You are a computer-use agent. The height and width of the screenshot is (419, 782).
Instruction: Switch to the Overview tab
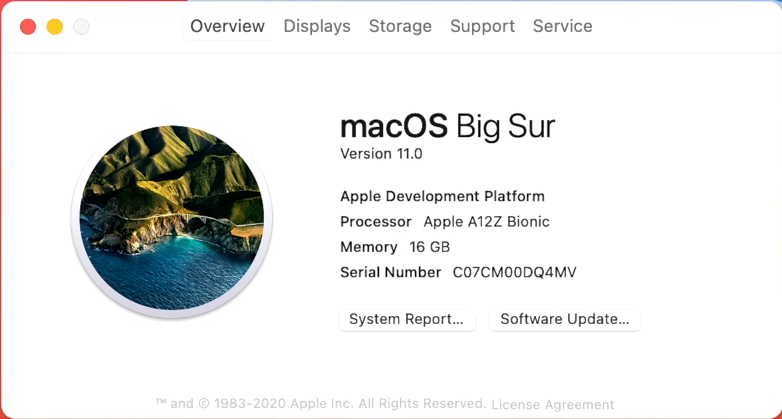tap(227, 26)
